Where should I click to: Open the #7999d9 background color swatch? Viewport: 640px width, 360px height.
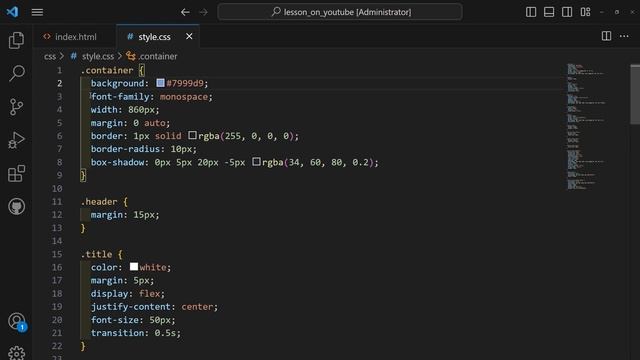click(160, 83)
